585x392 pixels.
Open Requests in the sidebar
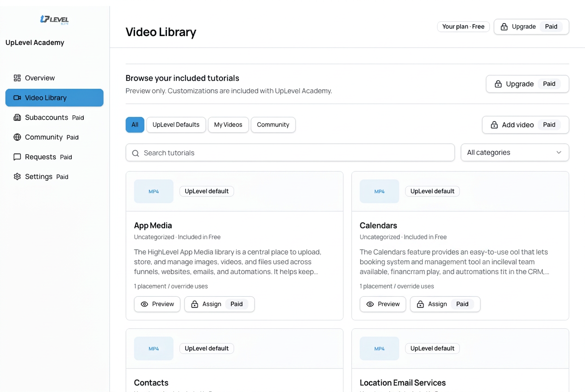[54, 157]
